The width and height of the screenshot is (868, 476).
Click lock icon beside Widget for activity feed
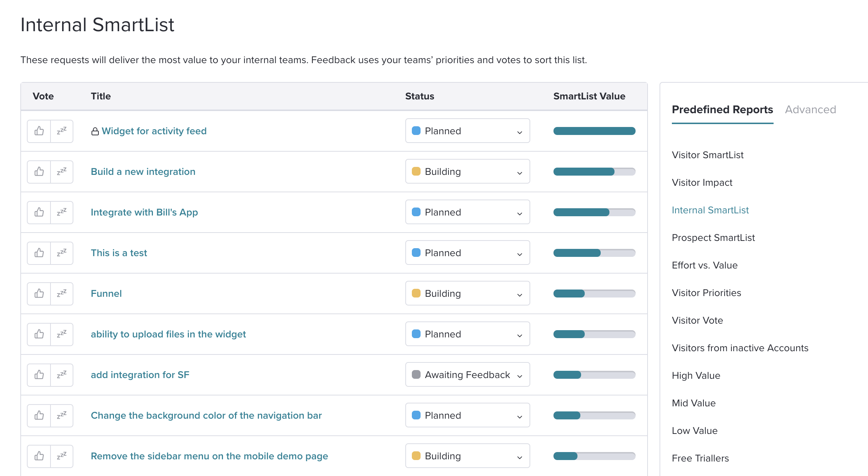pos(95,131)
